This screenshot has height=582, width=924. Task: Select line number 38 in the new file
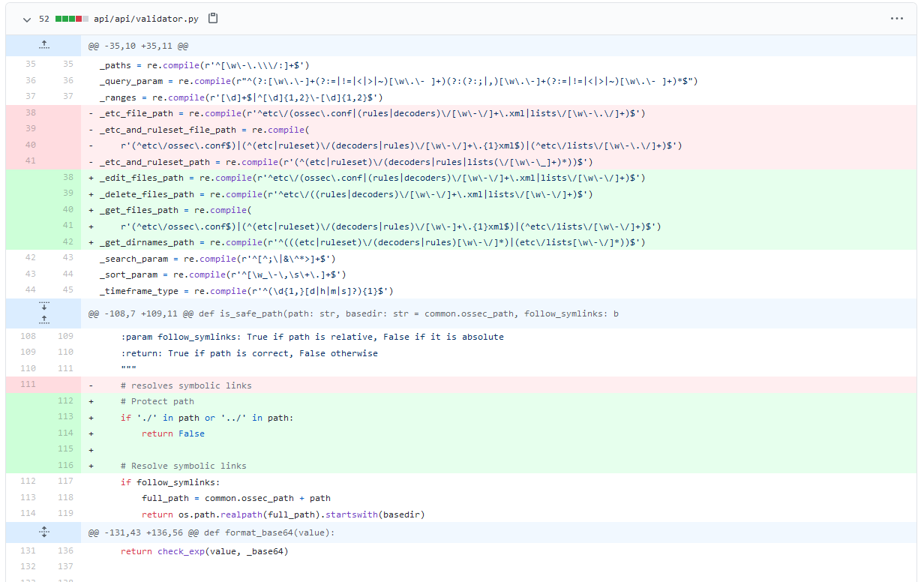[x=66, y=179]
